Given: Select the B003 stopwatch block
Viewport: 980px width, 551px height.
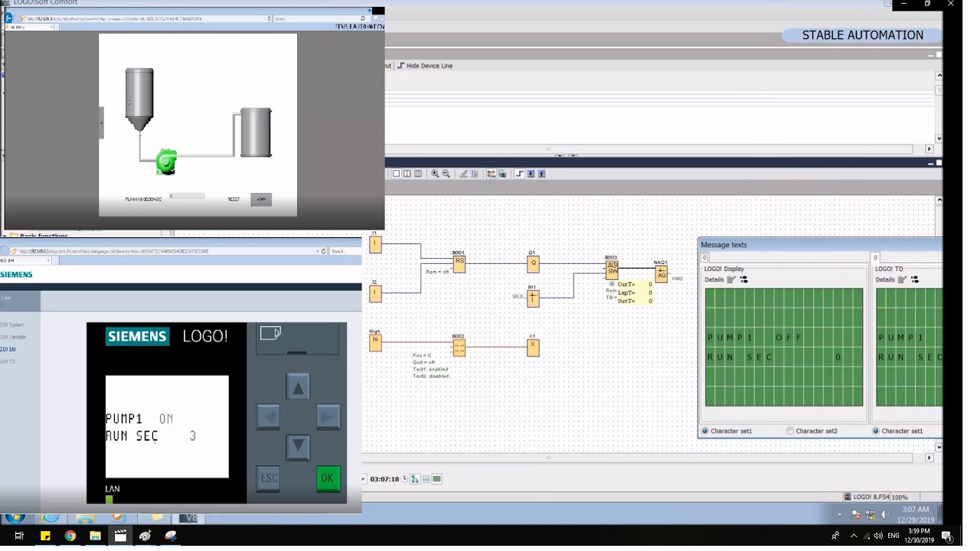Looking at the screenshot, I should (x=612, y=269).
